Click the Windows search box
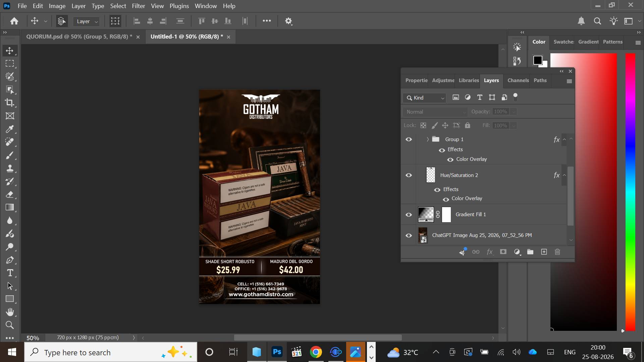This screenshot has width=644, height=362. pos(111,352)
